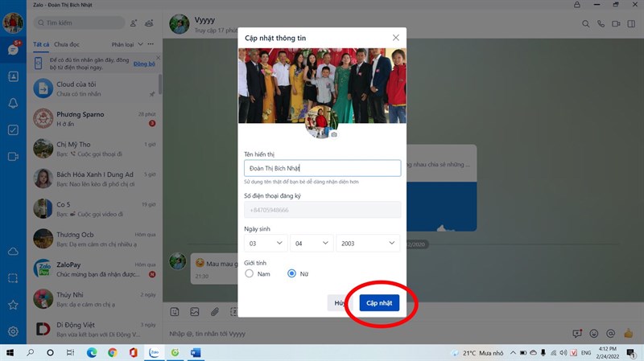Click the quick message icon by input

(x=577, y=334)
